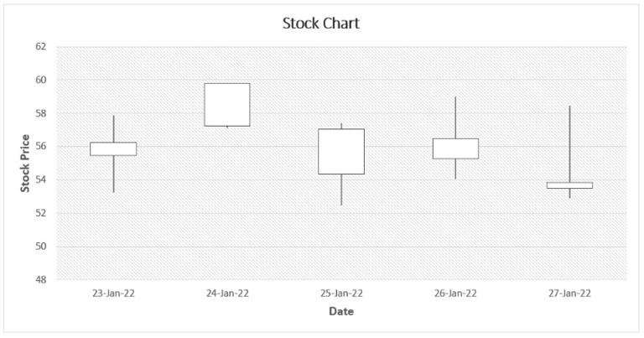644x338 pixels.
Task: Select the upper wick of 27-Jan-22 candle
Action: pos(569,144)
